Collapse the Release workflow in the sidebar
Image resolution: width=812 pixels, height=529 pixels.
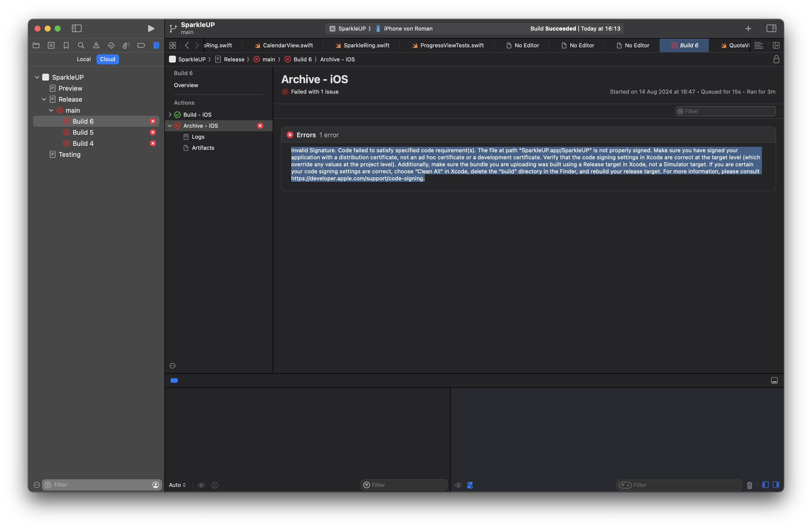click(44, 100)
